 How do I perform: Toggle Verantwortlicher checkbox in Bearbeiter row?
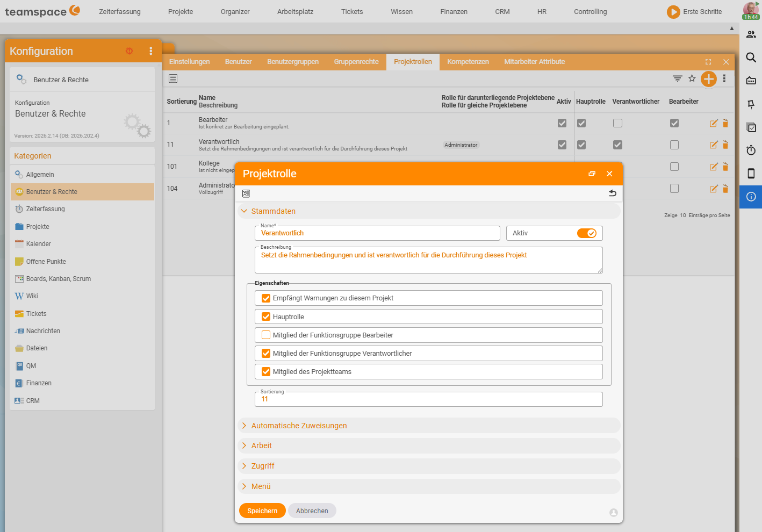618,123
